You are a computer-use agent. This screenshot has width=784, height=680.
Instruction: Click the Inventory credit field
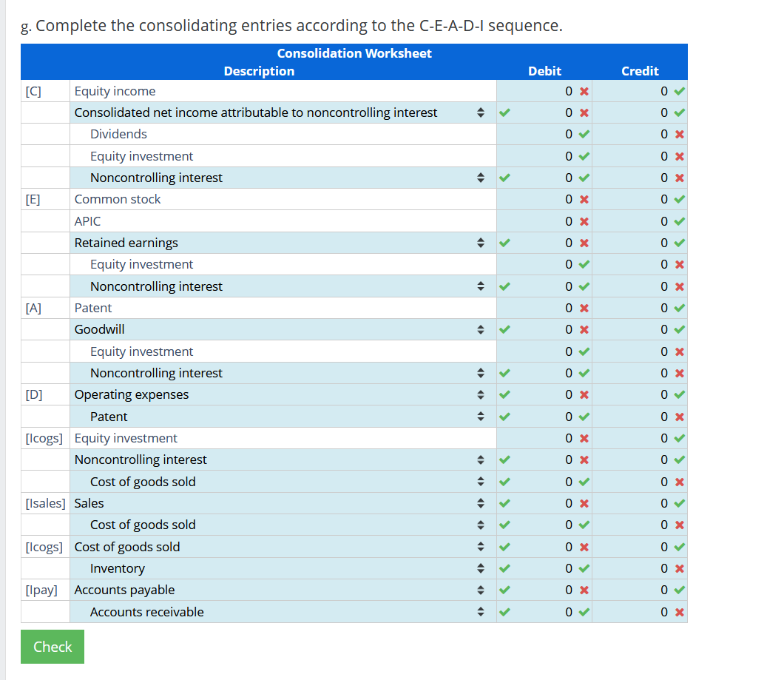640,568
